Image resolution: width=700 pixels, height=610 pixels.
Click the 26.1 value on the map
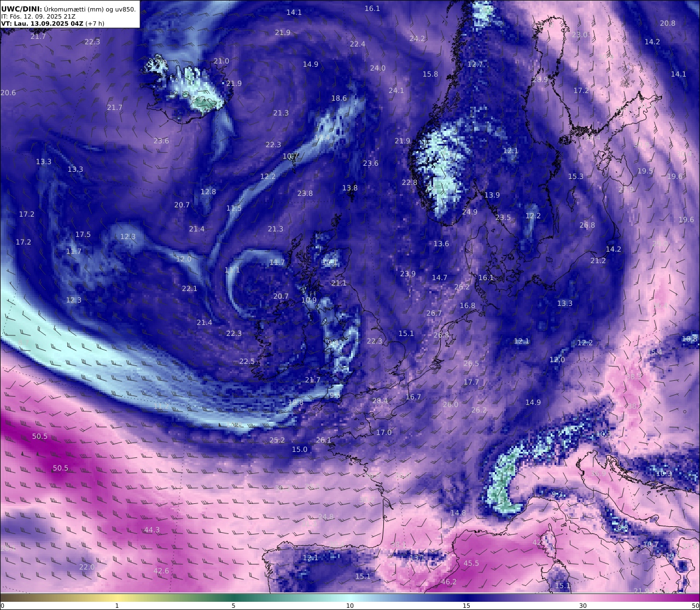coord(324,440)
